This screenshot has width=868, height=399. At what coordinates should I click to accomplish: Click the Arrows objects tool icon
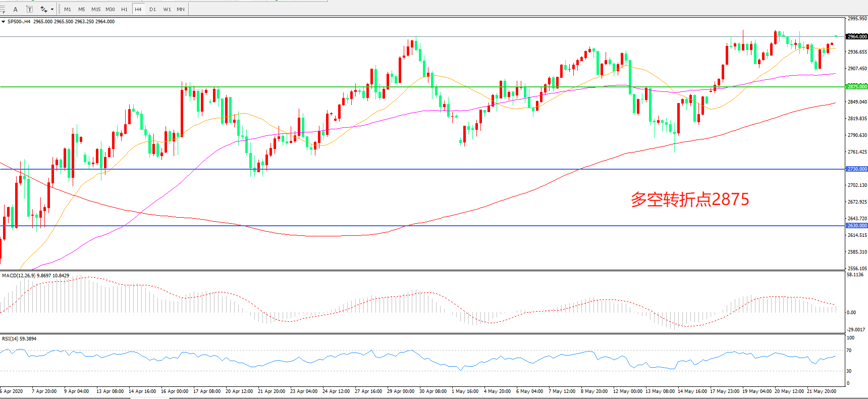(x=44, y=9)
